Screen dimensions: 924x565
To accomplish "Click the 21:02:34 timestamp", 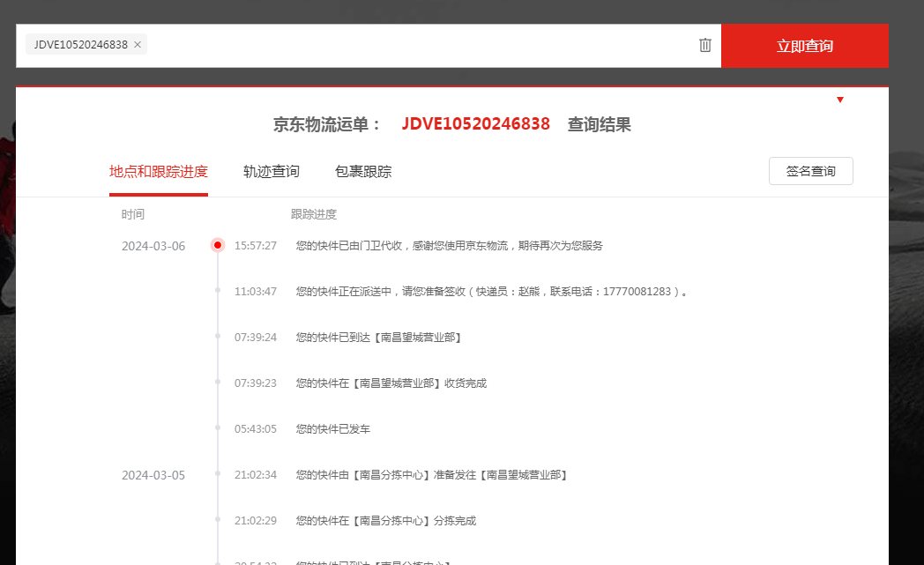I will [255, 475].
